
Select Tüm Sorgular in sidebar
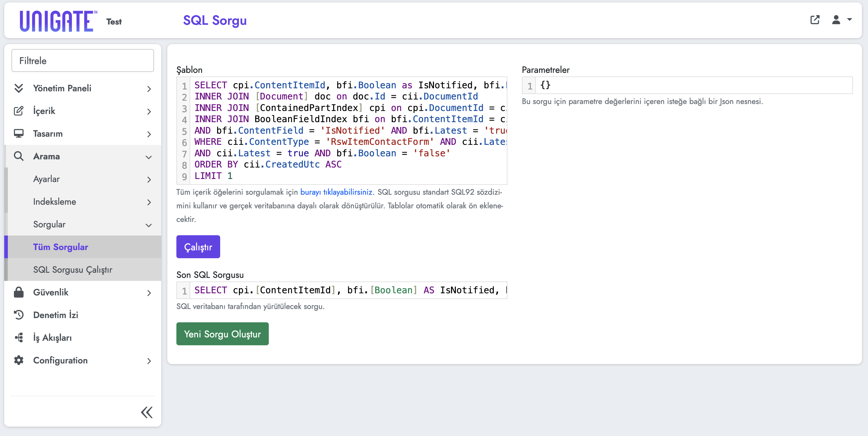pos(83,247)
